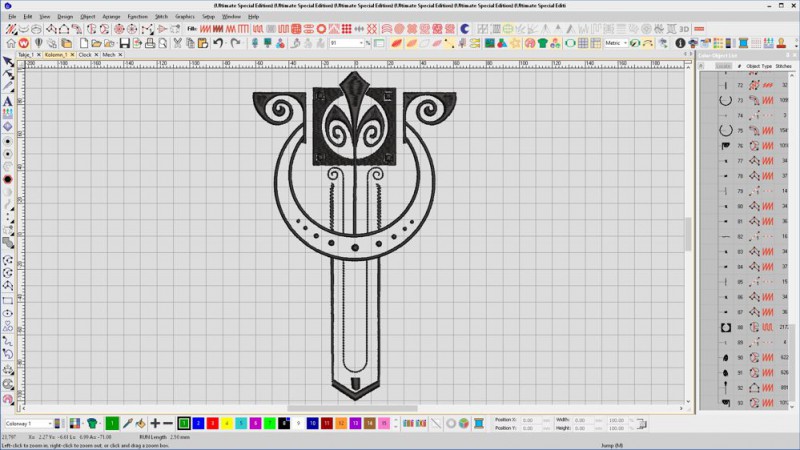
Task: Create a new blank design document
Action: tap(84, 43)
